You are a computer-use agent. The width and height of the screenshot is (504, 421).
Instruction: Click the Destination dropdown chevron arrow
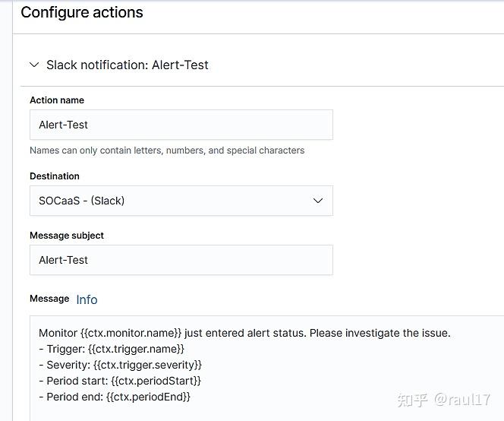[x=318, y=201]
